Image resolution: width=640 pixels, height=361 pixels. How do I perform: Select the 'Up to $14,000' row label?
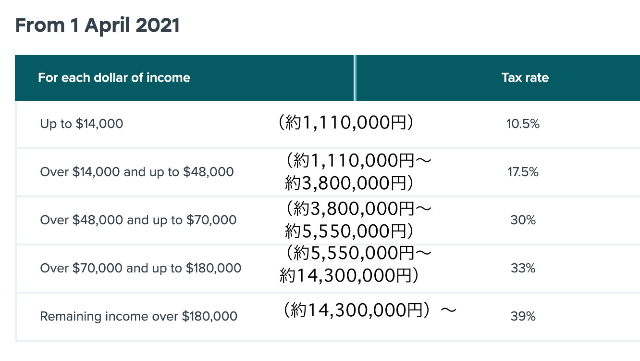point(82,124)
